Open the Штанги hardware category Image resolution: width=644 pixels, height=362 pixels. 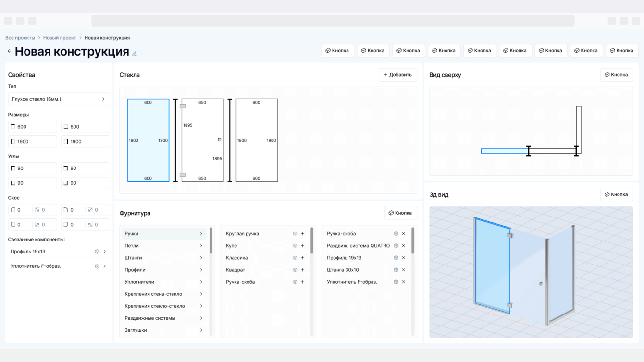(x=164, y=258)
